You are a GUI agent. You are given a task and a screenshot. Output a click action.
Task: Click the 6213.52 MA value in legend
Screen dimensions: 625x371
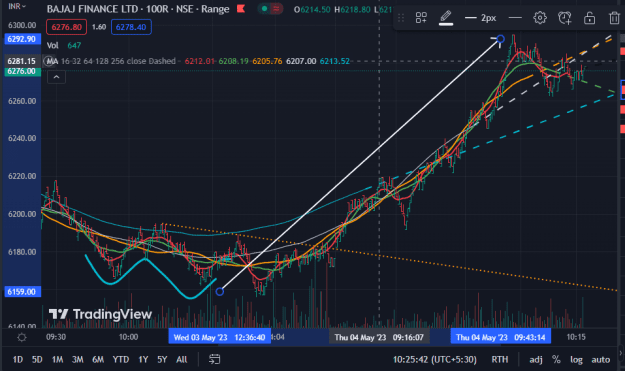point(334,61)
